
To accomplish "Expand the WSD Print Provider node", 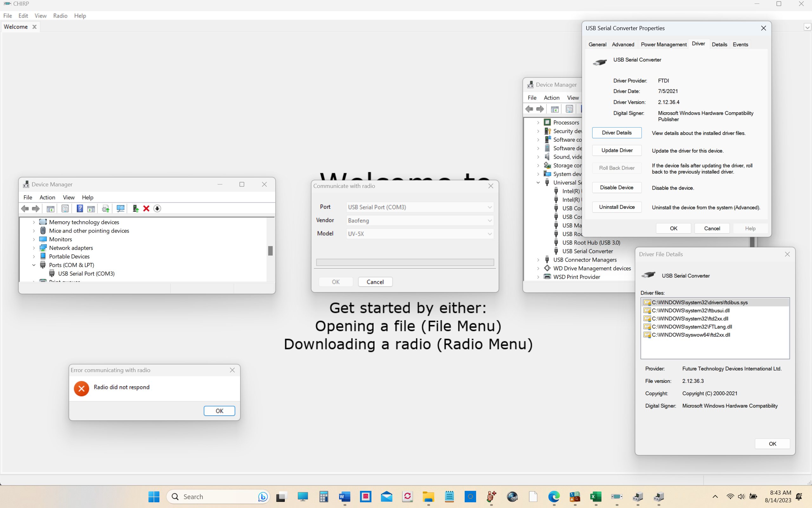I will pyautogui.click(x=538, y=277).
